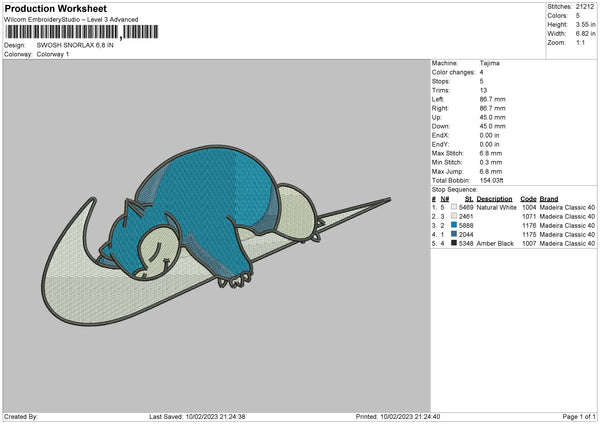
Task: Click the Colorway 1 value
Action: click(x=53, y=54)
